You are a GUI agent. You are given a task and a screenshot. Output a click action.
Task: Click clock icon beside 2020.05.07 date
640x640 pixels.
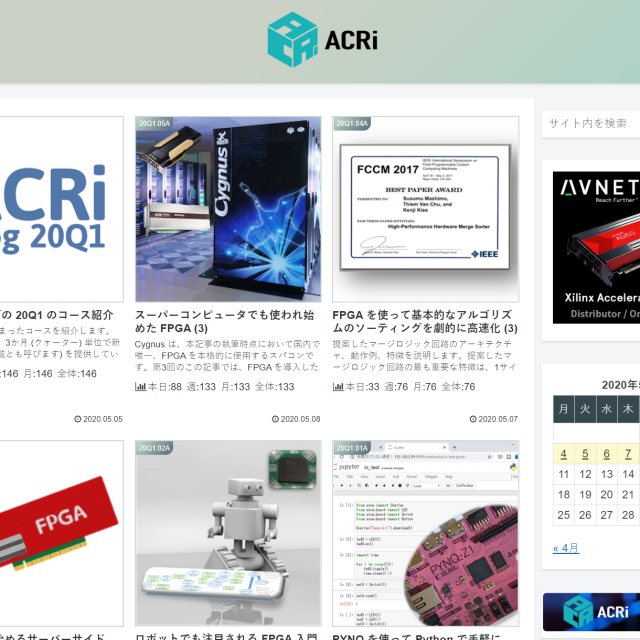pyautogui.click(x=472, y=420)
